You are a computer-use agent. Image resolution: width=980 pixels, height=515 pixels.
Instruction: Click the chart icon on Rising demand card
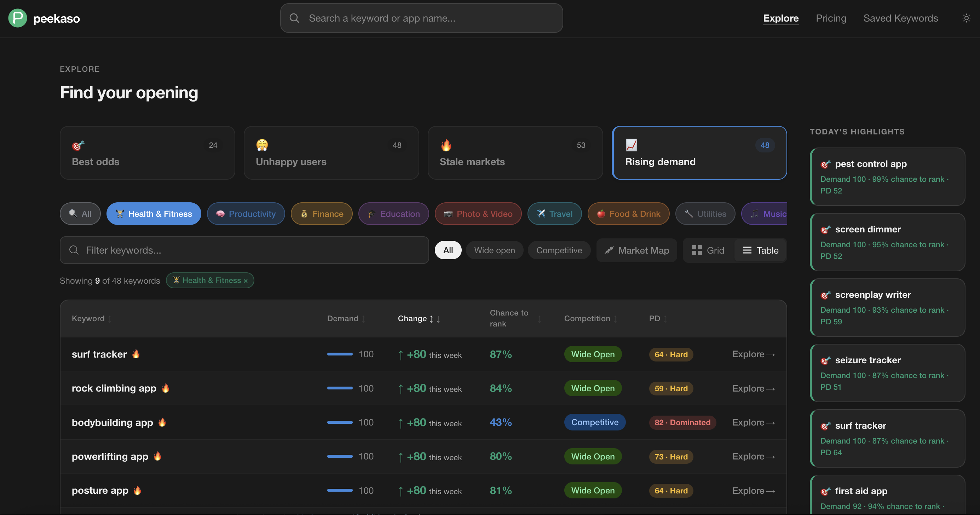[x=631, y=145]
